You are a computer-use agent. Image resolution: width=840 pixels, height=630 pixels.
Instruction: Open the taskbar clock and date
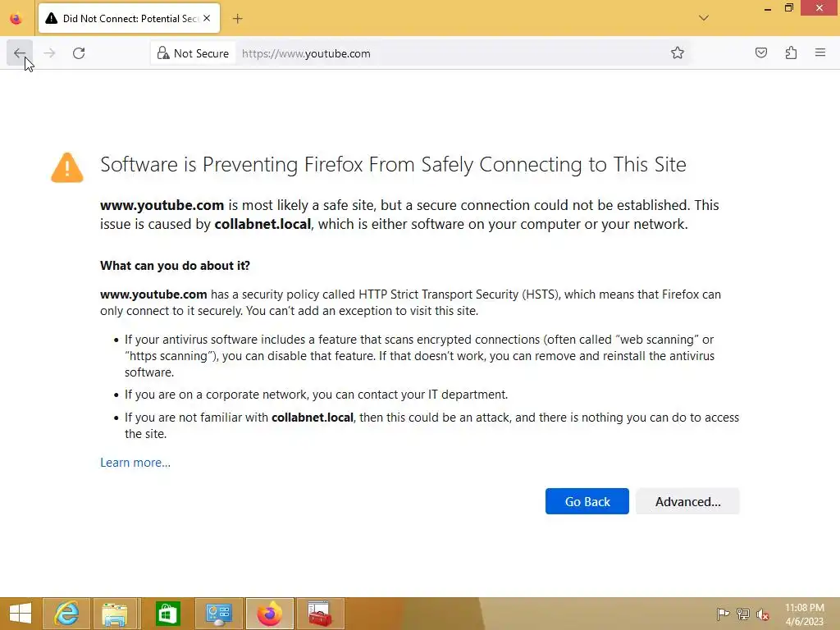(804, 614)
